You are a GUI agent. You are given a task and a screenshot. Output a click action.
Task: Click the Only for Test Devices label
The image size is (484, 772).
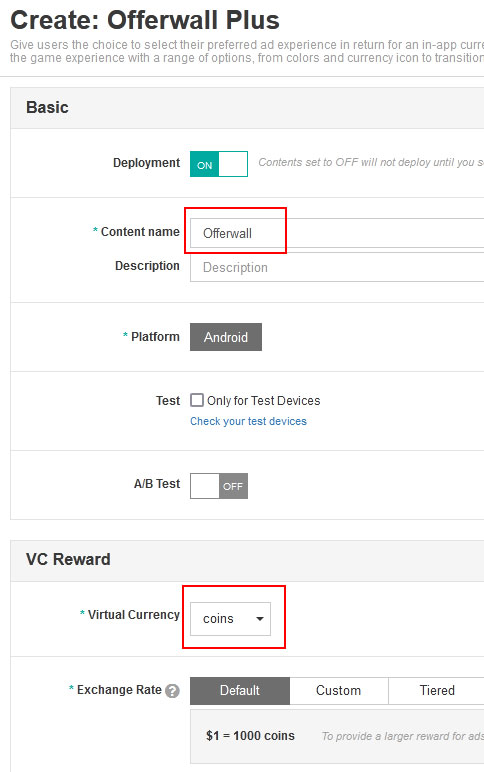[x=263, y=401]
